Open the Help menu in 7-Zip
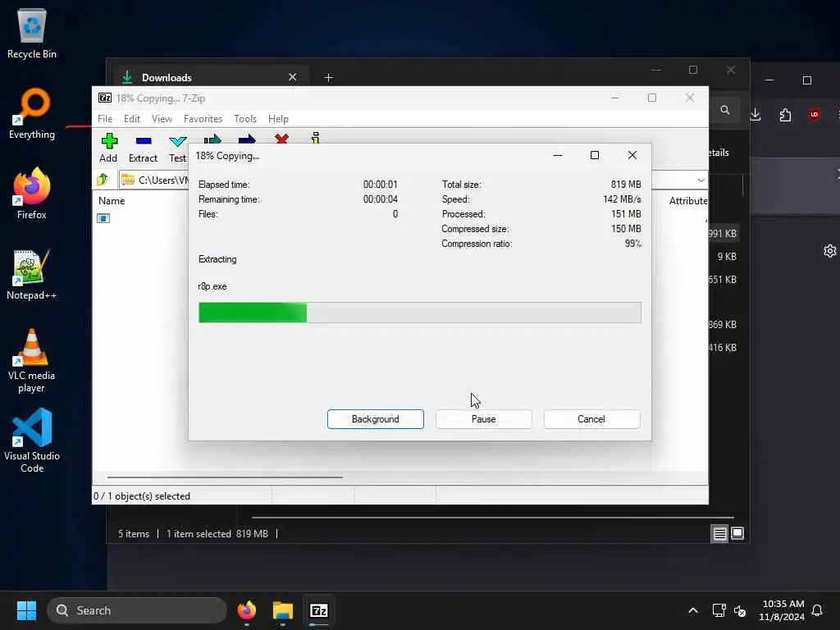840x630 pixels. coord(279,119)
